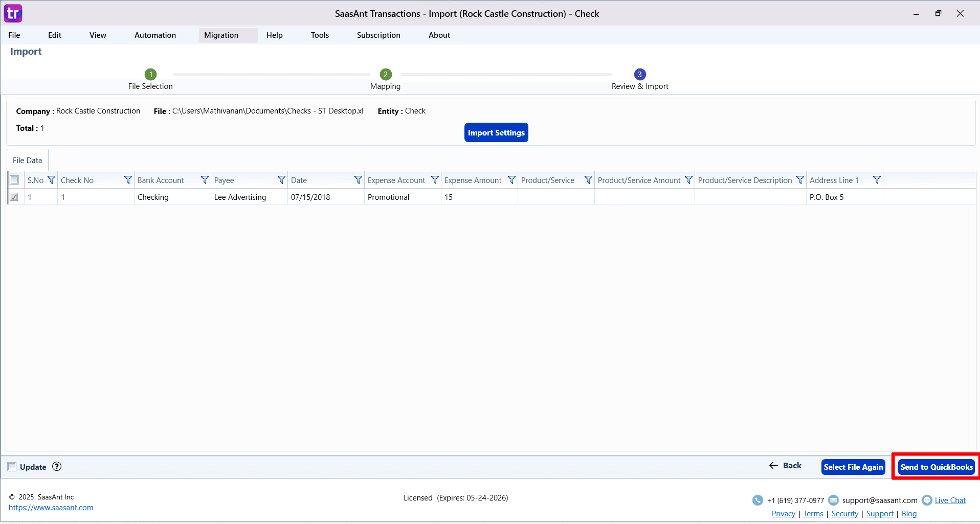Click the +1 (619) 377-0977 phone number
980x524 pixels.
pos(795,500)
